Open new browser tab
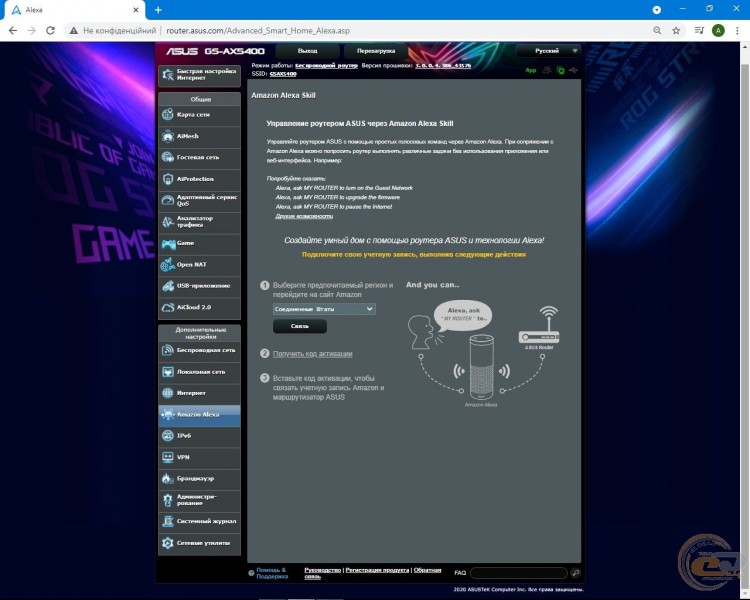The image size is (750, 600). (158, 10)
